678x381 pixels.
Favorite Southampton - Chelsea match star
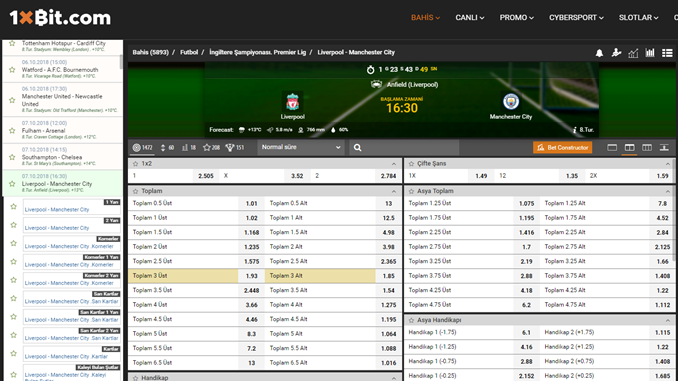12,157
